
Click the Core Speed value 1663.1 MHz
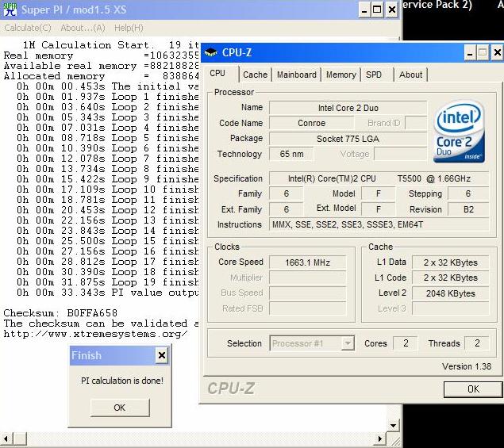click(307, 262)
